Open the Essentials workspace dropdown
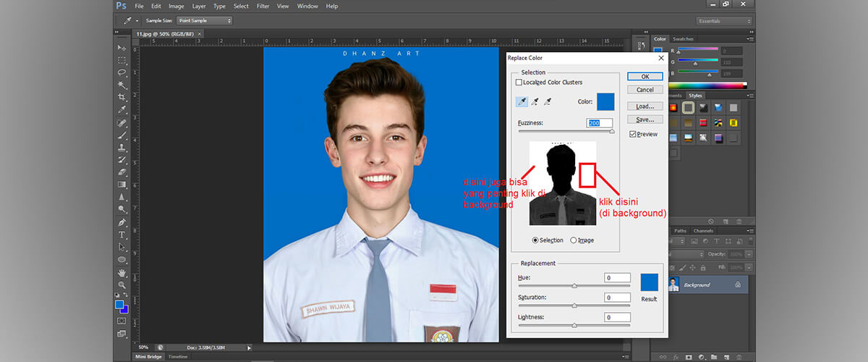The image size is (868, 362). [x=724, y=21]
